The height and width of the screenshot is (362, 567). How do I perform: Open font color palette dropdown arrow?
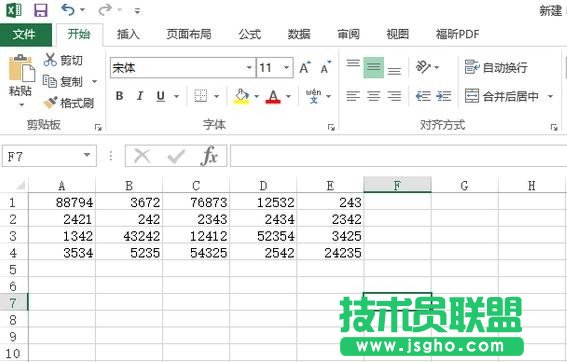click(288, 96)
